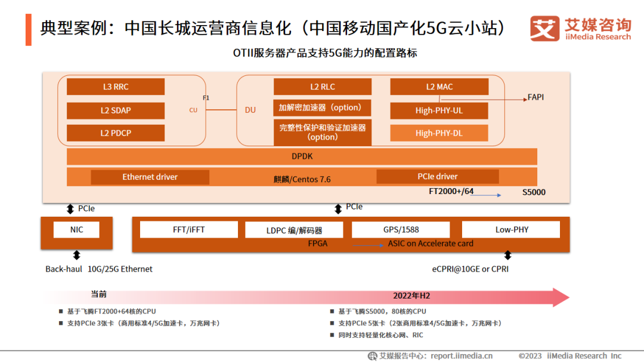
Task: Select the FPGA label
Action: tap(317, 244)
